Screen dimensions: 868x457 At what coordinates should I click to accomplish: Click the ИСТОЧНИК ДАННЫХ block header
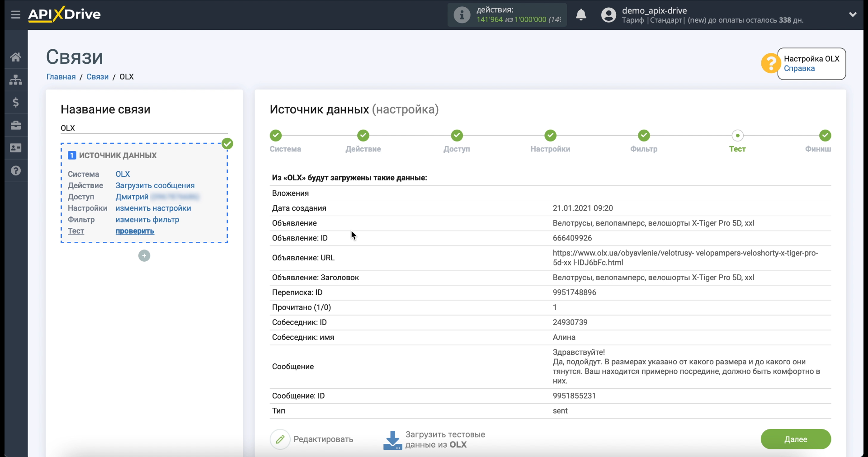(x=118, y=155)
